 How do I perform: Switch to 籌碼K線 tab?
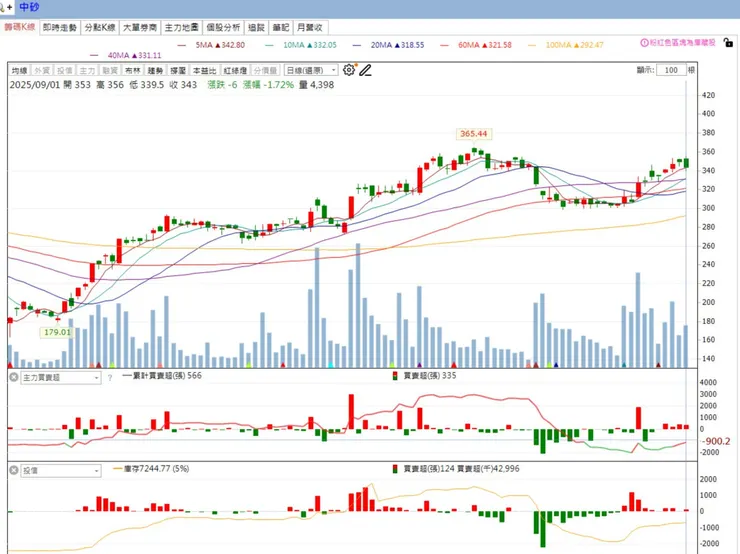click(20, 27)
